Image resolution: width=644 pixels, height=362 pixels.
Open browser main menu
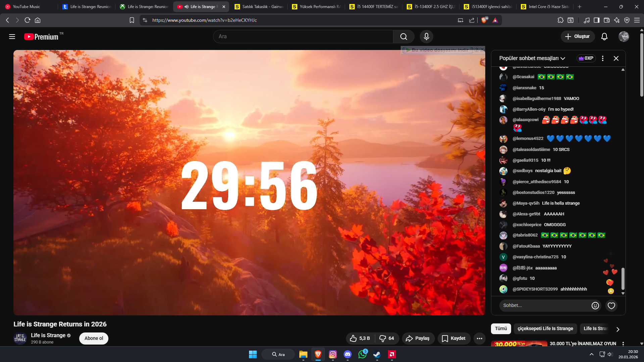click(x=637, y=20)
